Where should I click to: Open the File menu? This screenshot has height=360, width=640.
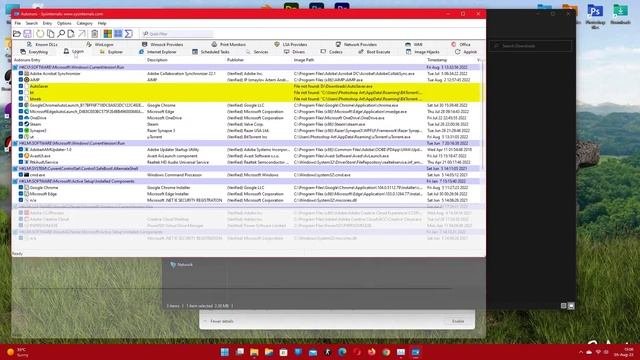(x=18, y=23)
